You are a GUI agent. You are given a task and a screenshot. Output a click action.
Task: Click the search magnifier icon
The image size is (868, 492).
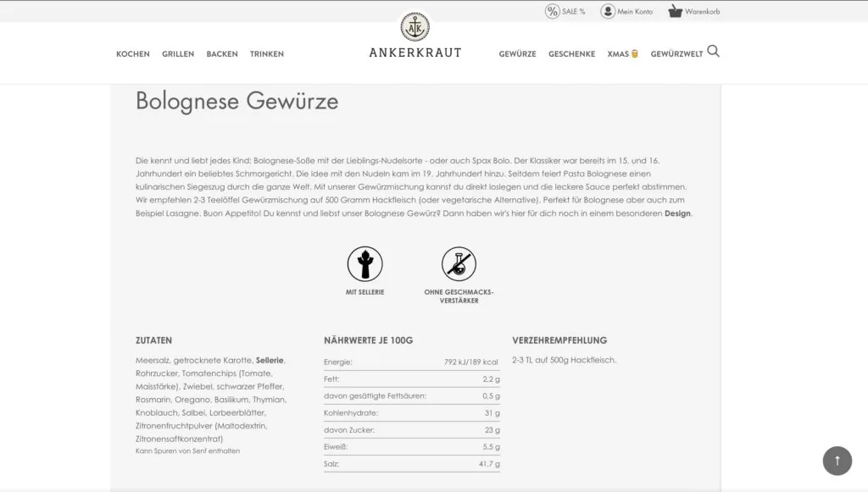click(714, 52)
